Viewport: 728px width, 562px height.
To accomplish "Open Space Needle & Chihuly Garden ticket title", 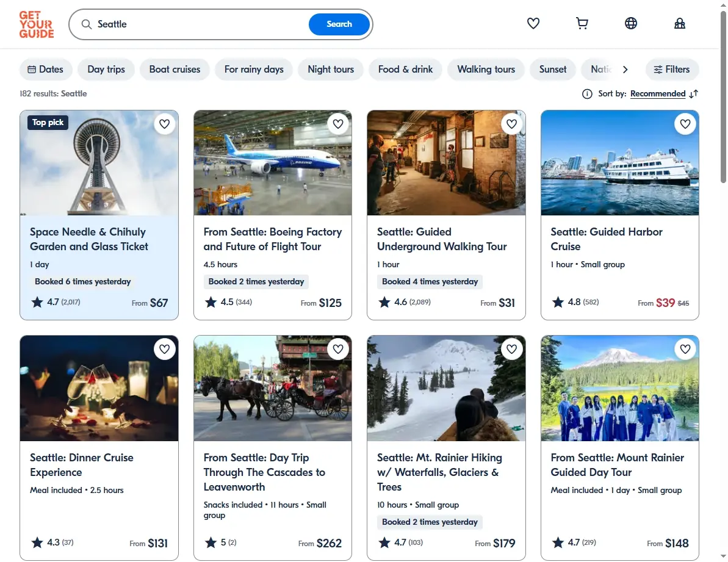I will pyautogui.click(x=89, y=239).
